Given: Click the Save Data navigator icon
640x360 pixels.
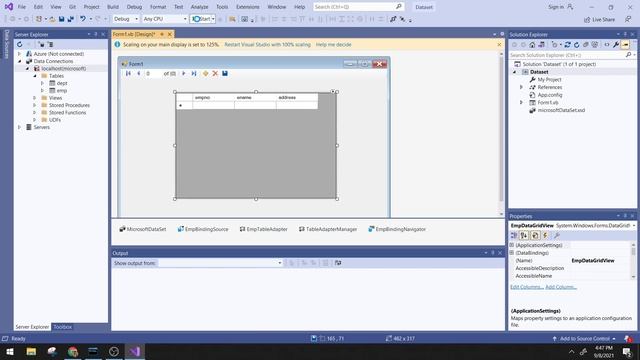Looking at the screenshot, I should pyautogui.click(x=225, y=73).
